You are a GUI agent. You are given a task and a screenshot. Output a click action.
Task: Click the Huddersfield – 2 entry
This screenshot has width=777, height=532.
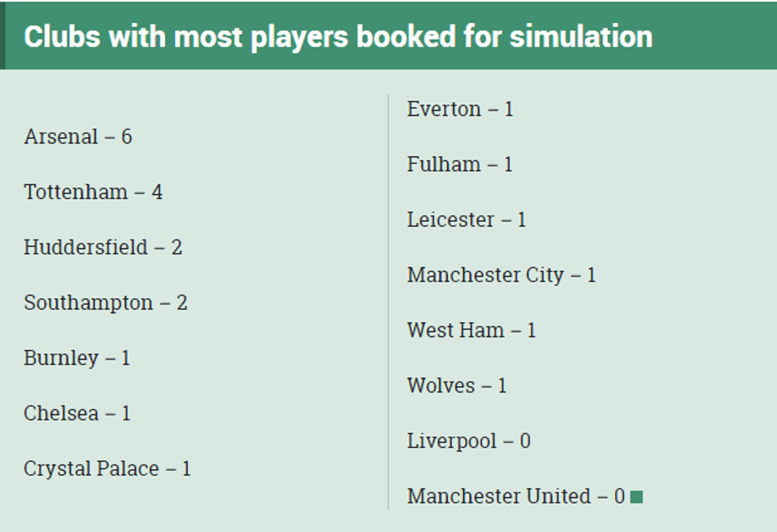coord(102,247)
